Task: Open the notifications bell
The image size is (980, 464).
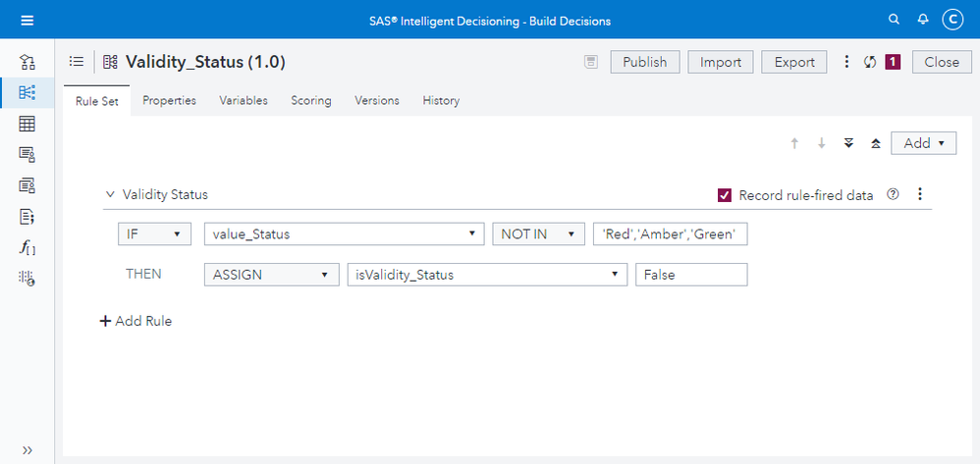Action: [923, 20]
